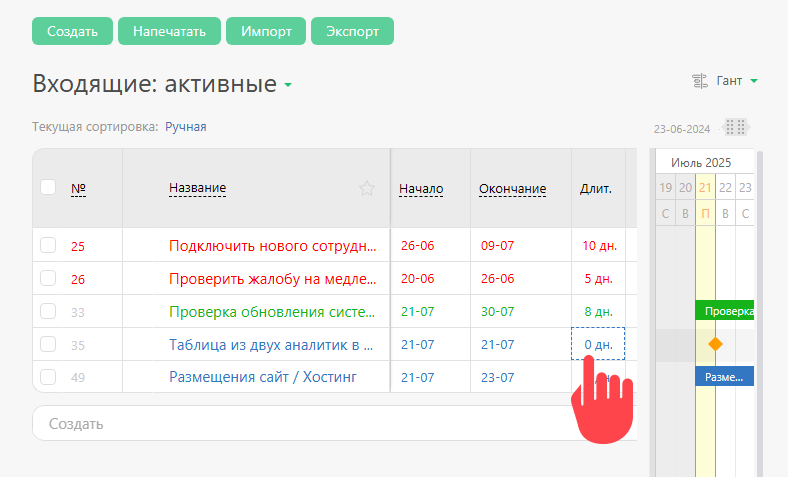Image resolution: width=788 pixels, height=477 pixels.
Task: Click the blue Разме... Gantt bar
Action: point(725,376)
